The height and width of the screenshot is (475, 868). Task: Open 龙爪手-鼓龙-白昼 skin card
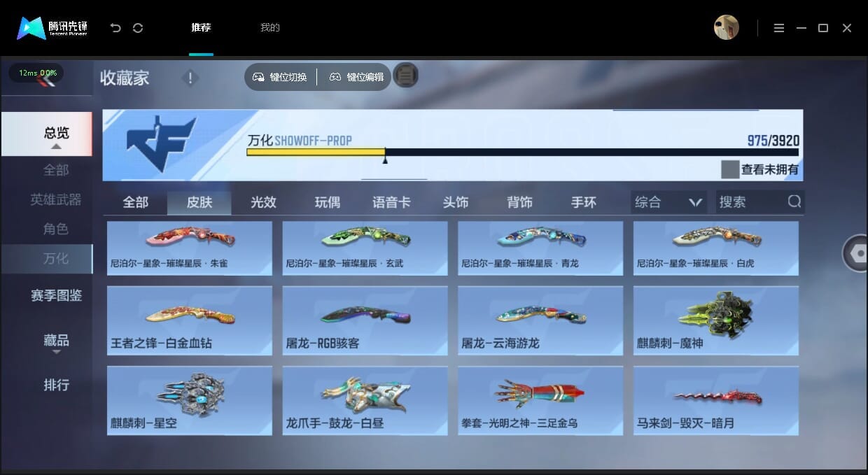365,400
